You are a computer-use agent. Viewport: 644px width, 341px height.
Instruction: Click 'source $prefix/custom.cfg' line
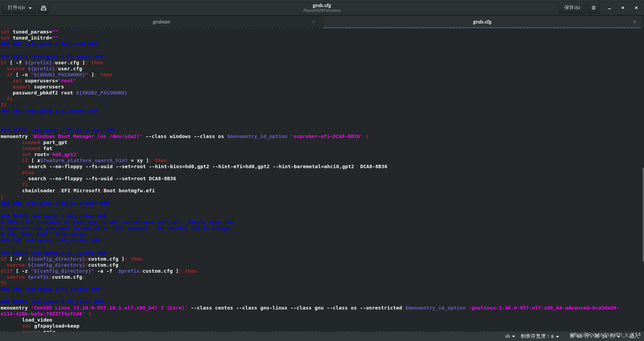point(46,277)
